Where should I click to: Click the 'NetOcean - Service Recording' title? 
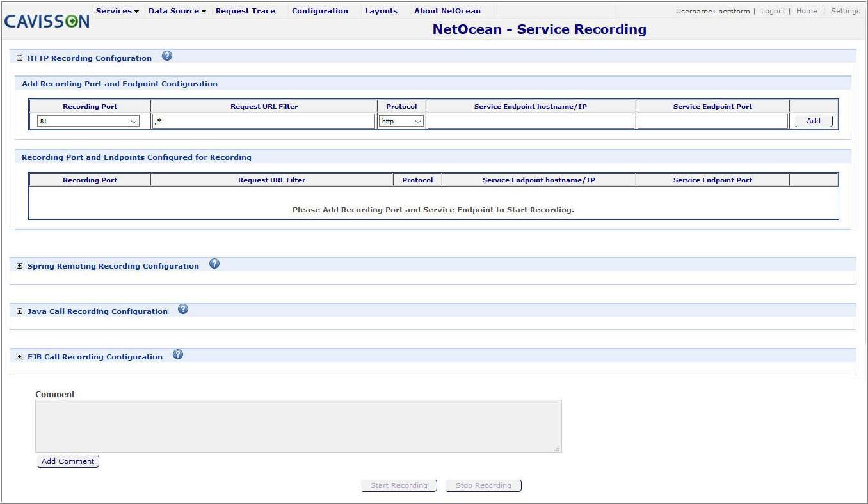540,29
